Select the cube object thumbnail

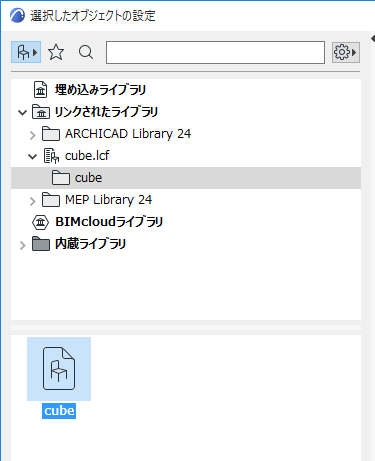(x=59, y=369)
